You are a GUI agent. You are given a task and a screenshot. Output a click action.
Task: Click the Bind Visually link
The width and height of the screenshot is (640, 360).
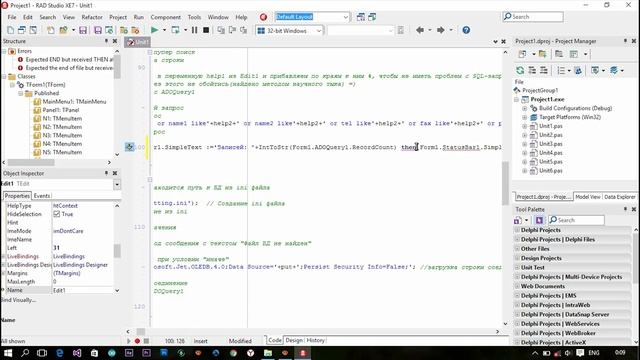19,300
